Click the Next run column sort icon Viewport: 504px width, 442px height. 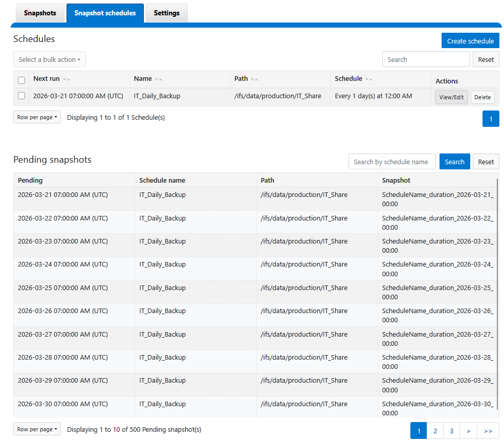tap(67, 79)
